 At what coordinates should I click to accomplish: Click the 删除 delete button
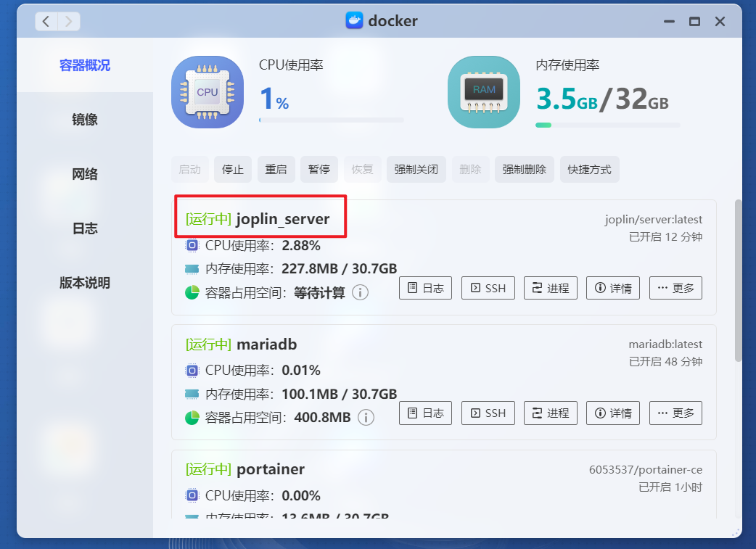click(x=471, y=169)
